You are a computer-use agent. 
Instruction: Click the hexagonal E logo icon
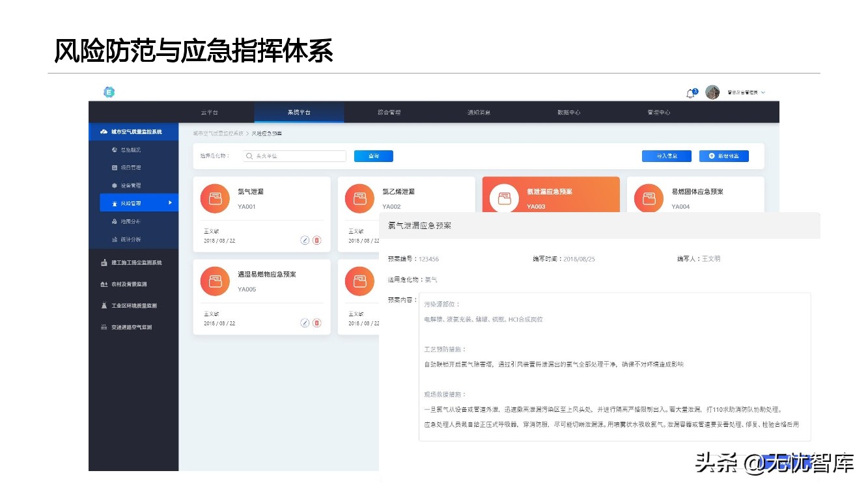109,92
